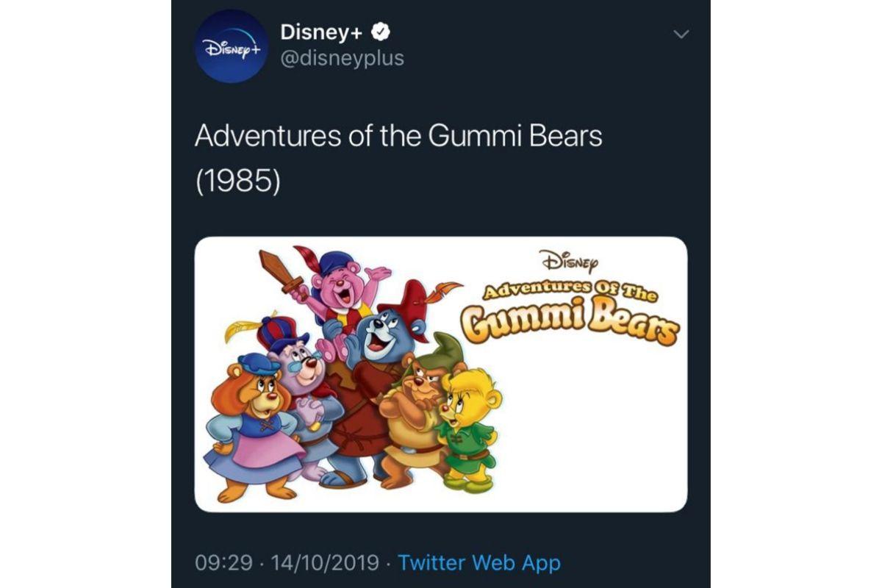Click the Disney+ profile avatar
The image size is (882, 588).
click(x=232, y=46)
